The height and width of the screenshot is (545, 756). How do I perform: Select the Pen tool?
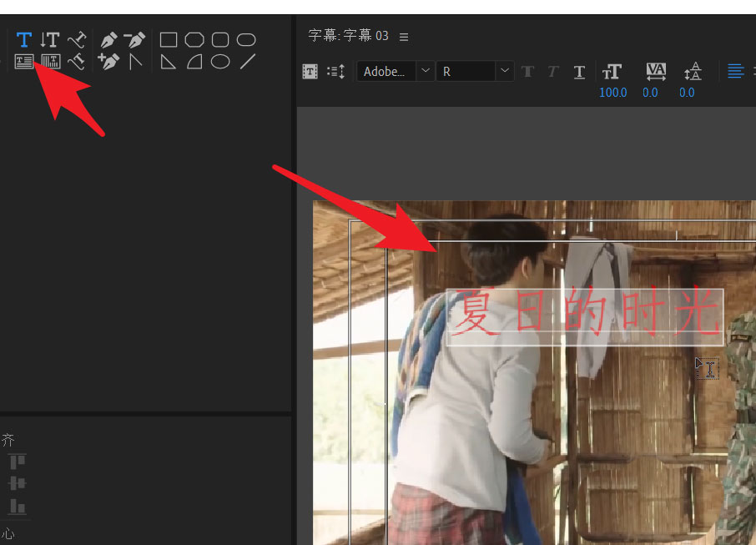(x=108, y=39)
